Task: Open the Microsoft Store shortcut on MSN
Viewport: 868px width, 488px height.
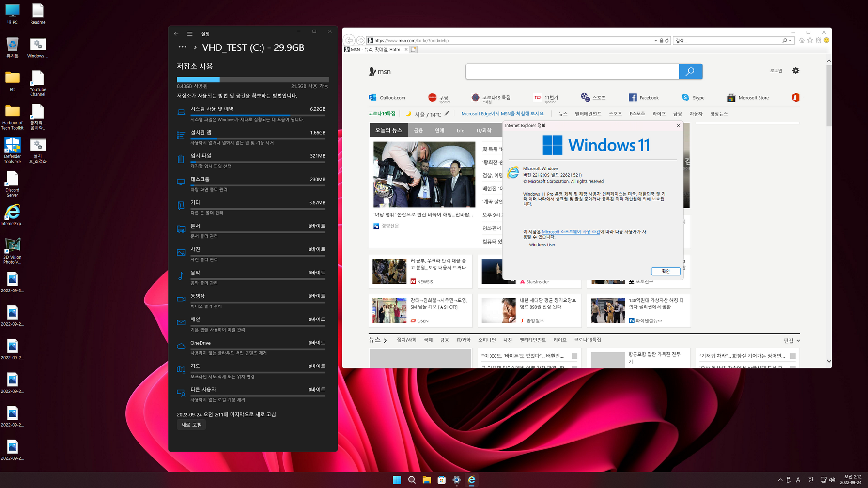Action: click(748, 98)
